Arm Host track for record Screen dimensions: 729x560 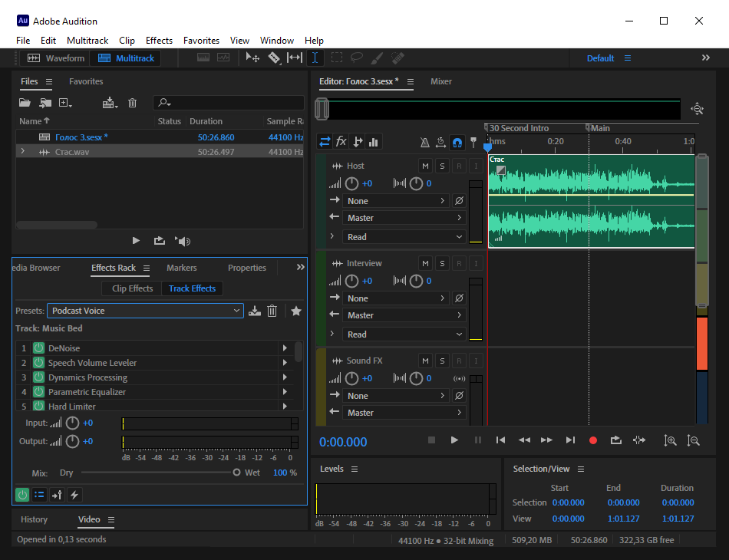click(459, 166)
